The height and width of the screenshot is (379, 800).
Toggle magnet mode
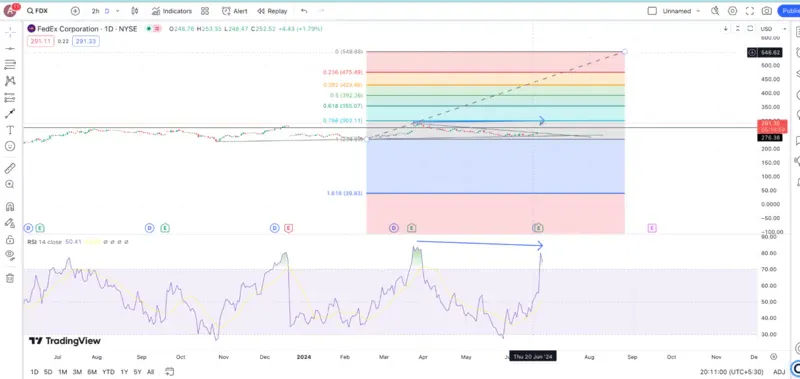(10, 207)
